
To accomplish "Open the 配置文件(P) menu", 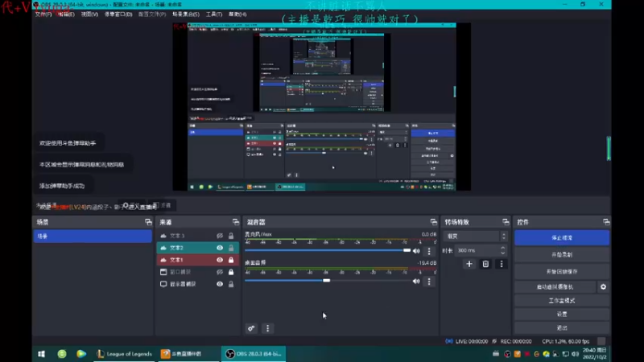I will [x=152, y=14].
